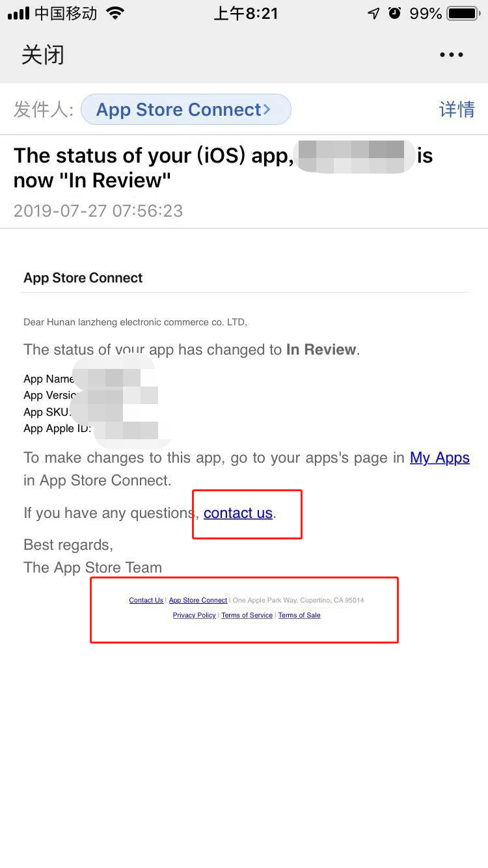Tap the Wi-Fi status bar icon

coord(115,13)
